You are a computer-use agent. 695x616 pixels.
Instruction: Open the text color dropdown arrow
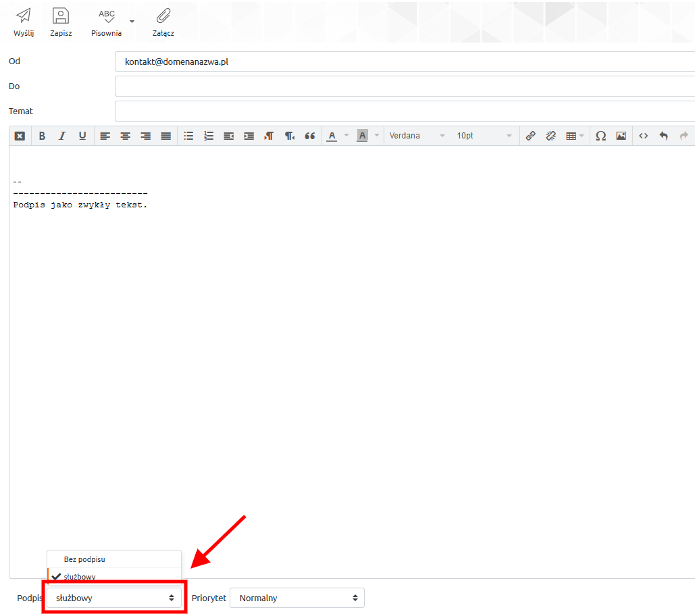(x=346, y=136)
